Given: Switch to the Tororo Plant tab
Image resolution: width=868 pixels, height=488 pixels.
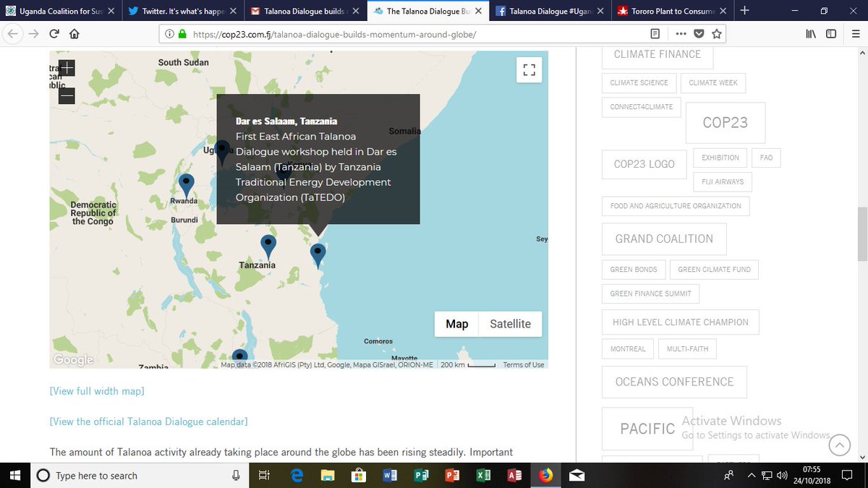Looking at the screenshot, I should (673, 11).
